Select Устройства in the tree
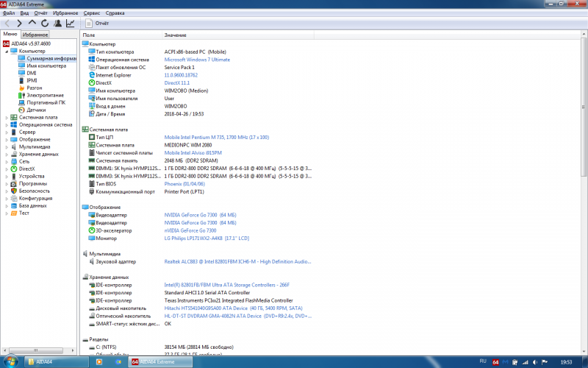This screenshot has width=588, height=368. coord(32,176)
